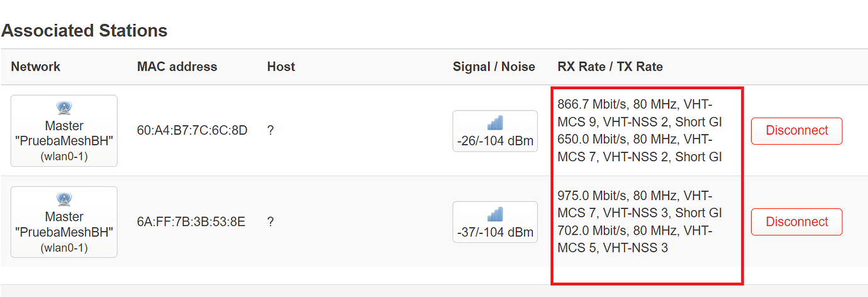Click the wireless icon in second Master badge
The height and width of the screenshot is (297, 868).
[x=64, y=199]
